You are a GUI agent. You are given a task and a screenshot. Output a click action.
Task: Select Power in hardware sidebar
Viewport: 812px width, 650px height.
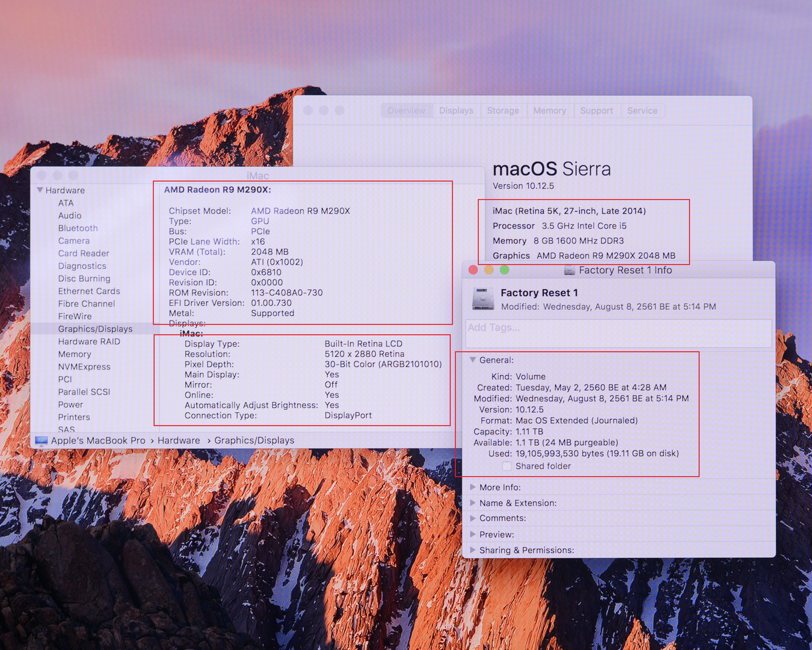71,404
